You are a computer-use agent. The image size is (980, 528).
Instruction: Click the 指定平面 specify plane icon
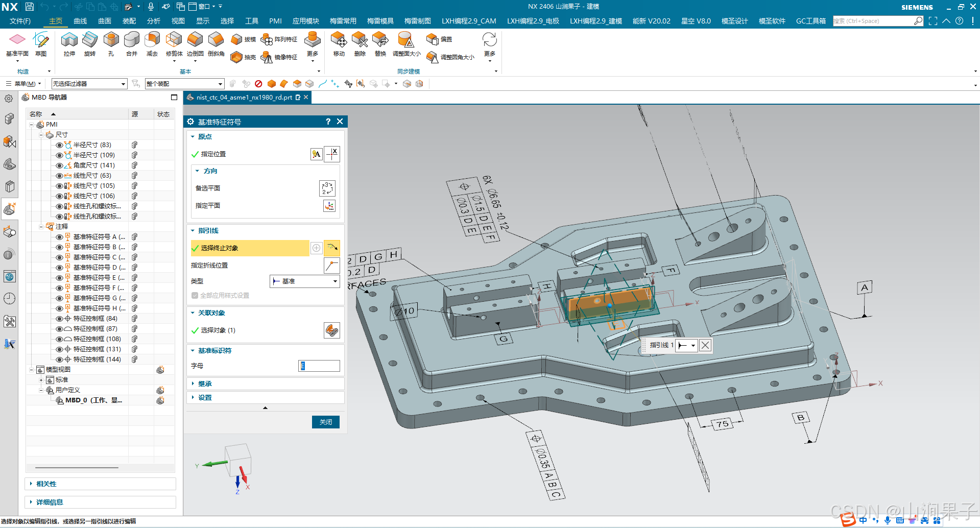(x=329, y=206)
